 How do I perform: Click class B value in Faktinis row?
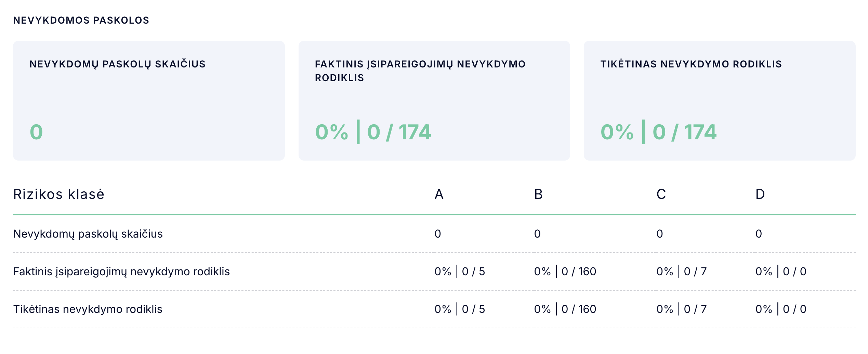click(565, 272)
